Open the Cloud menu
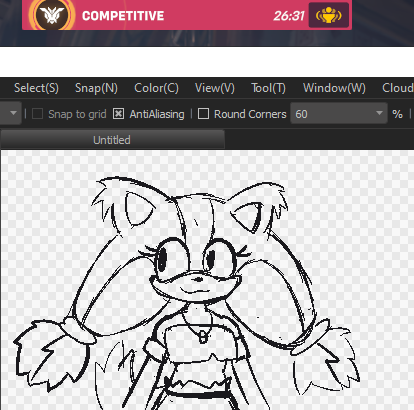This screenshot has height=410, width=414. pos(398,88)
